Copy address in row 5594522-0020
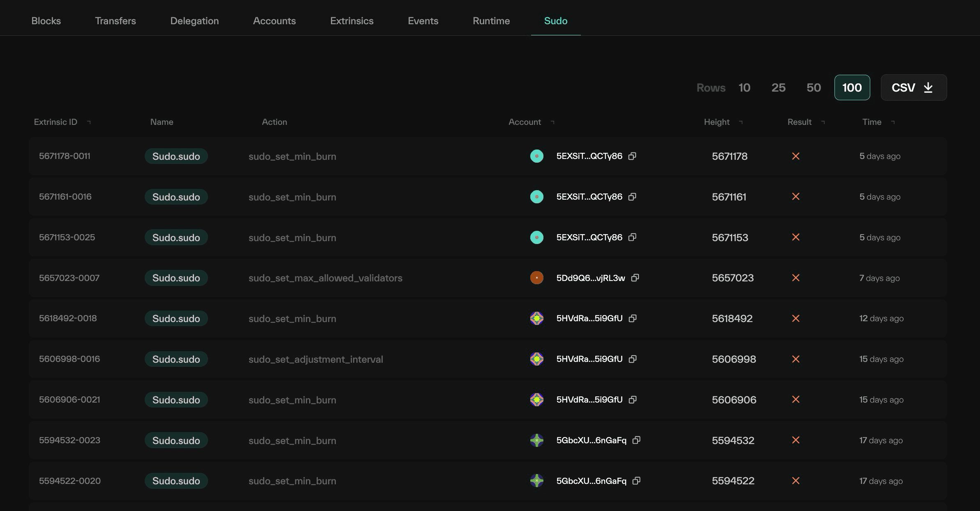Viewport: 980px width, 511px height. [x=636, y=481]
